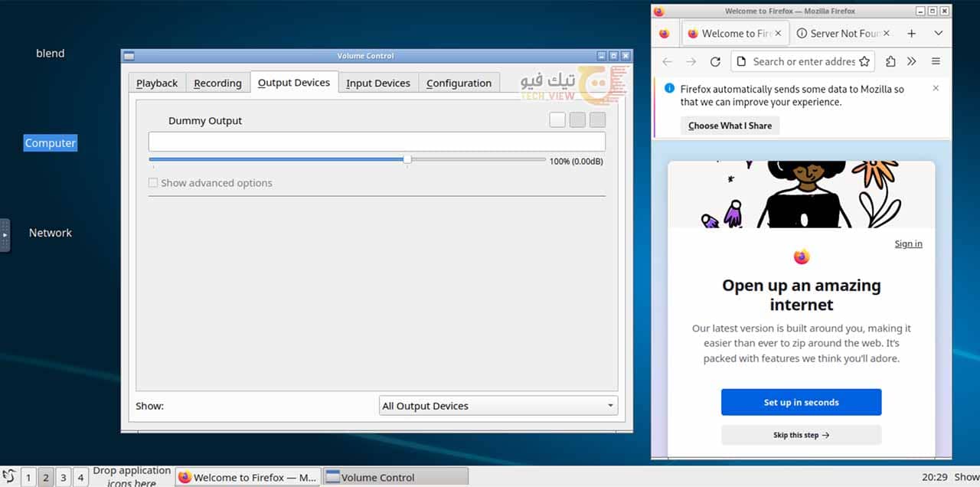Select the Network desktop icon
Viewport: 980px width, 487px height.
(51, 233)
